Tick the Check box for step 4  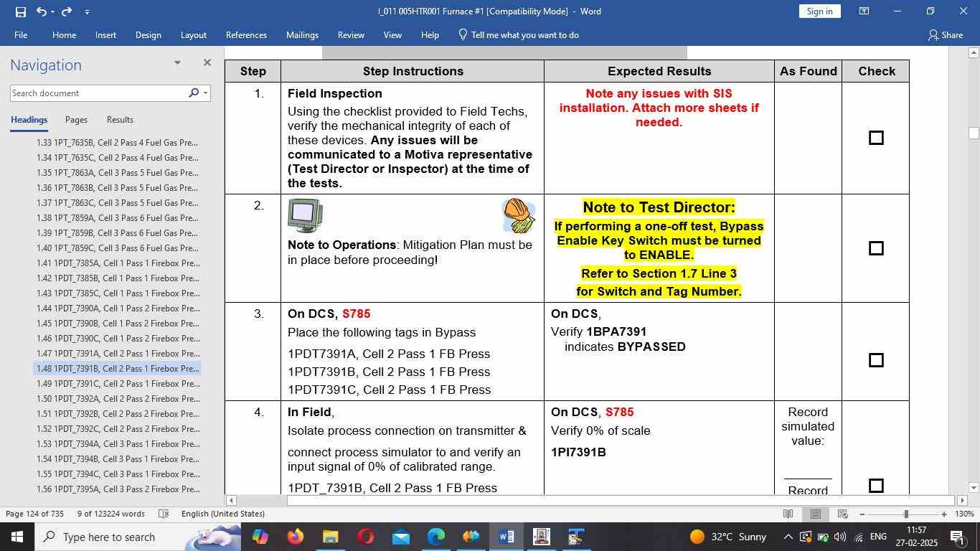(876, 486)
